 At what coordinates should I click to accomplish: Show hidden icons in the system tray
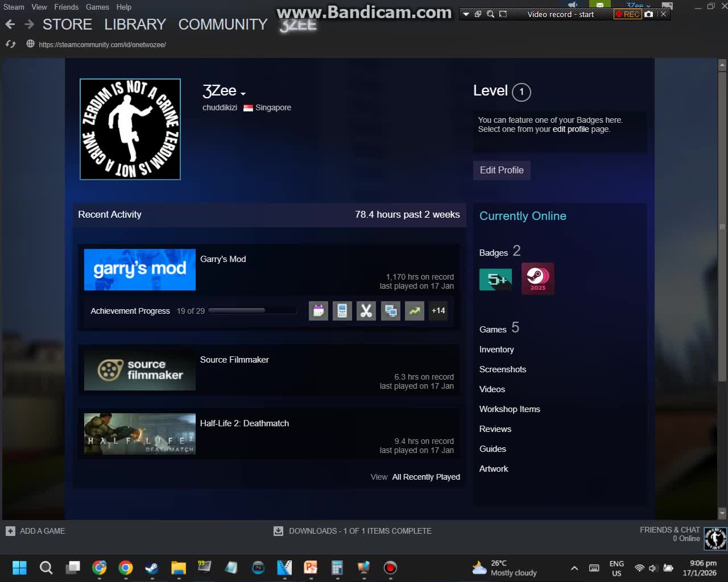[574, 568]
